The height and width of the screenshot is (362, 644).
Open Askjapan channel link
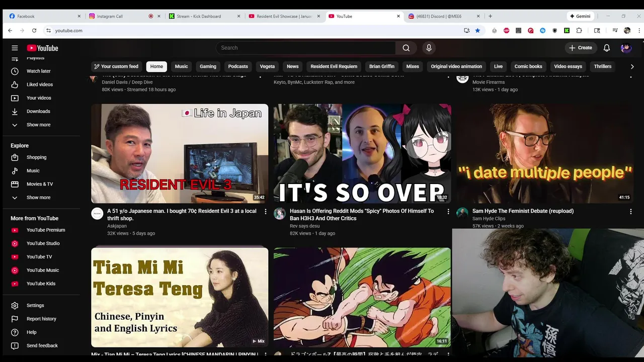pyautogui.click(x=116, y=226)
